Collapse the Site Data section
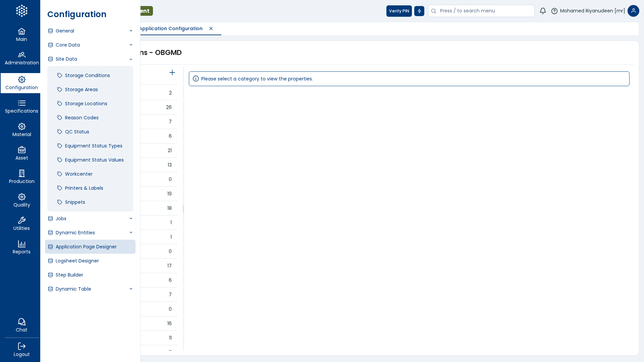Viewport: 644px width, 362px height. point(130,59)
